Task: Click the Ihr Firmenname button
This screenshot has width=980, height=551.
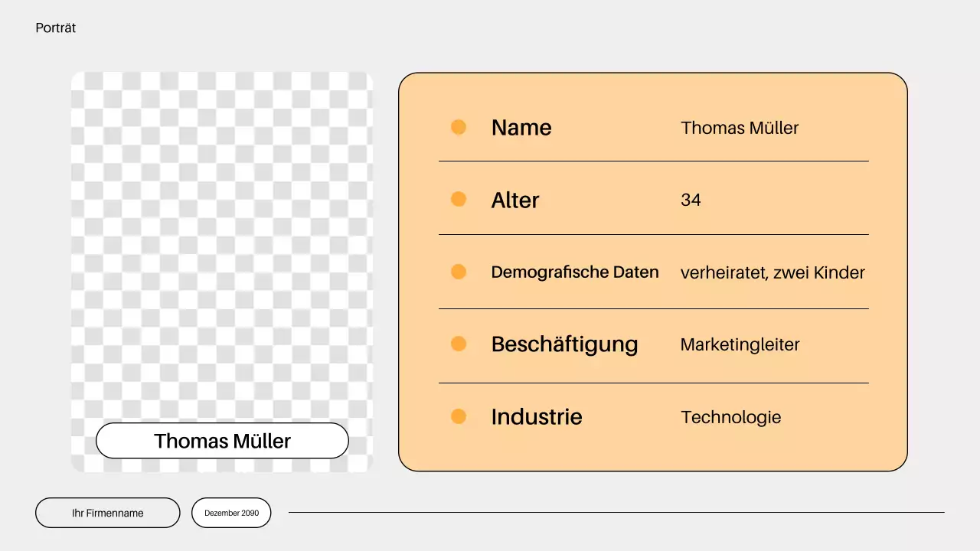Action: pyautogui.click(x=107, y=513)
